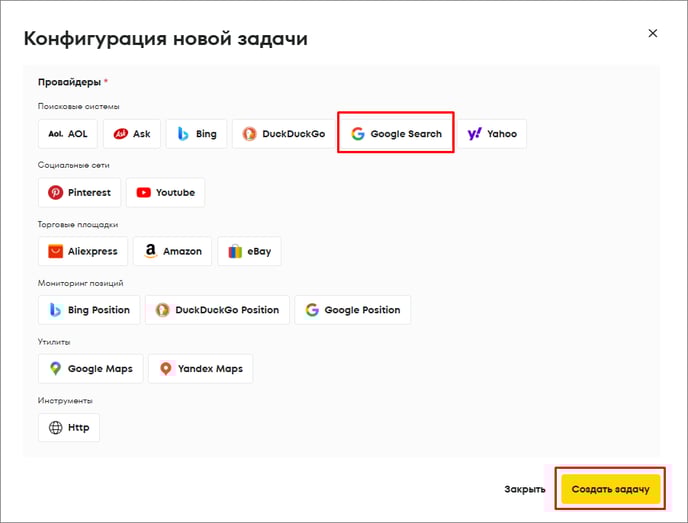Select the Google Search provider
This screenshot has width=688, height=523.
point(396,134)
